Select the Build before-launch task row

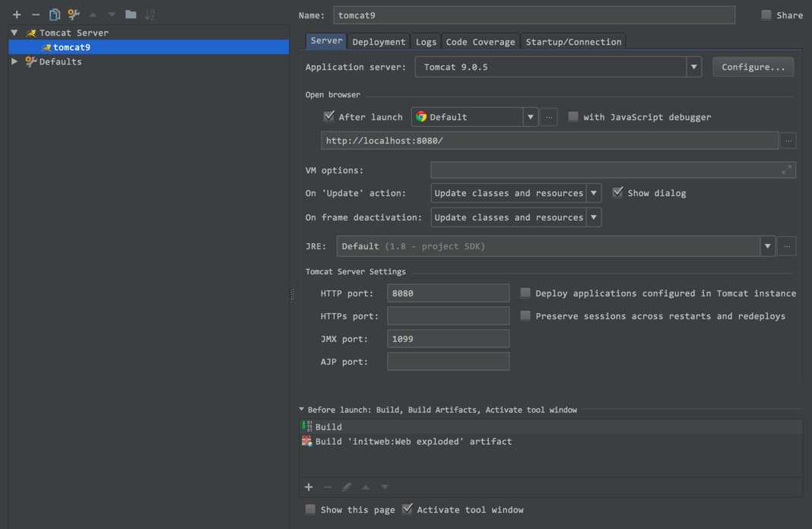point(551,427)
